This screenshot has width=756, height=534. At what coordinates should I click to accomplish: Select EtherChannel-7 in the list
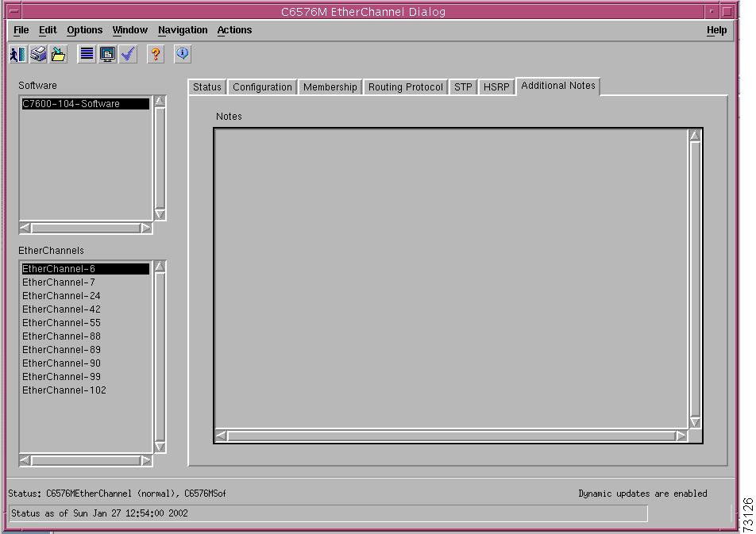[85, 282]
